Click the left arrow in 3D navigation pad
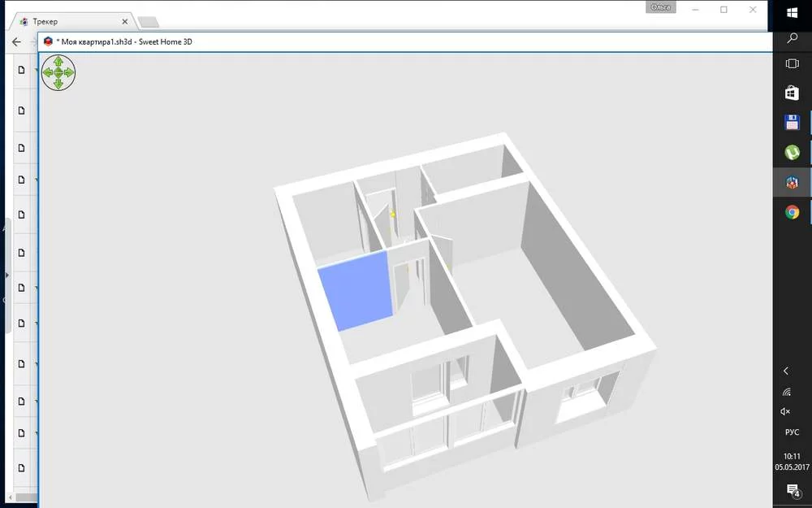This screenshot has width=812, height=508. tap(48, 72)
